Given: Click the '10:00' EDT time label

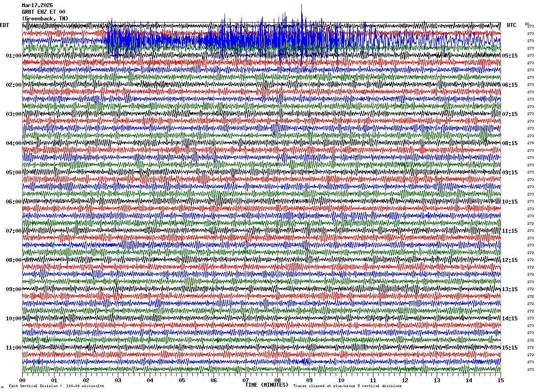Looking at the screenshot, I should [14, 319].
